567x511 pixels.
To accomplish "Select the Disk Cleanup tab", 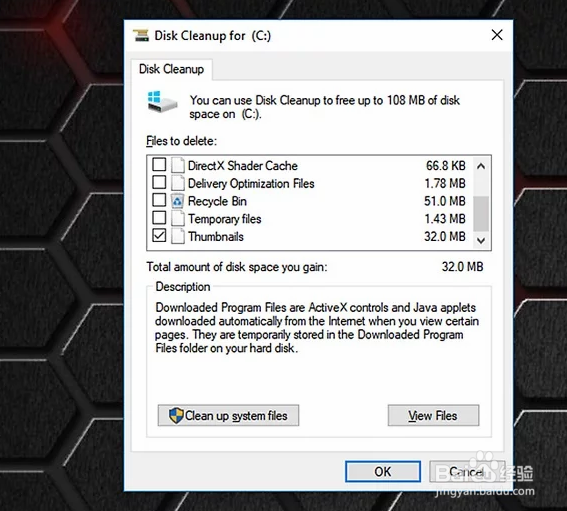I will tap(171, 69).
